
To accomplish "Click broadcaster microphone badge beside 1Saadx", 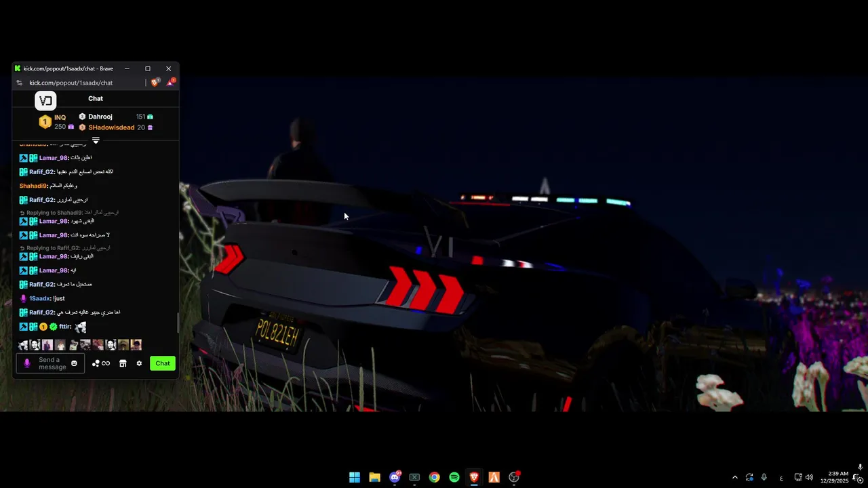I will click(x=23, y=298).
